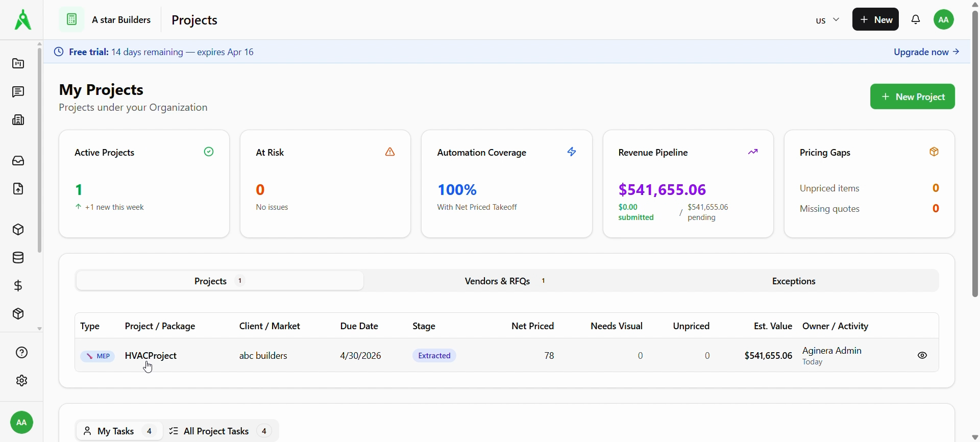
Task: Click the page vertical scrollbar thumb
Action: coord(975,153)
